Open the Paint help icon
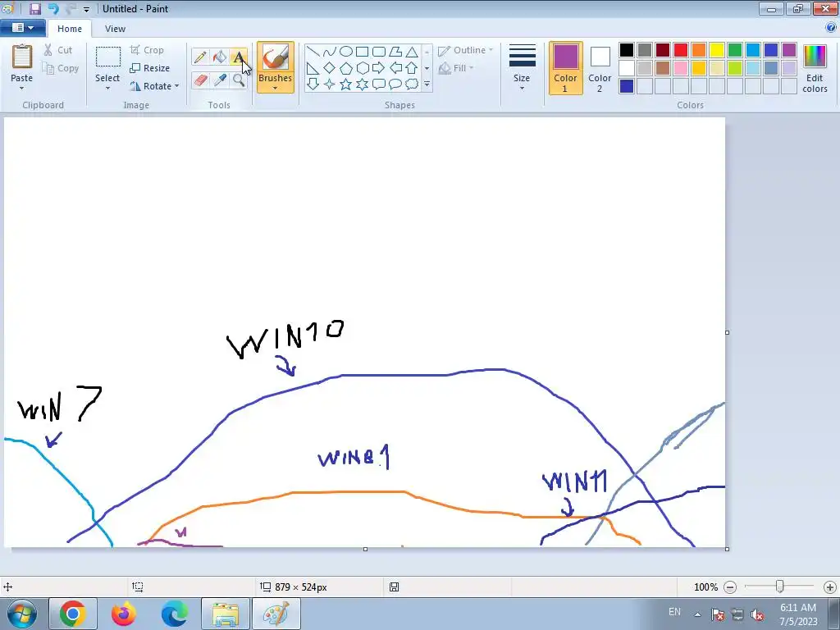 [x=831, y=28]
